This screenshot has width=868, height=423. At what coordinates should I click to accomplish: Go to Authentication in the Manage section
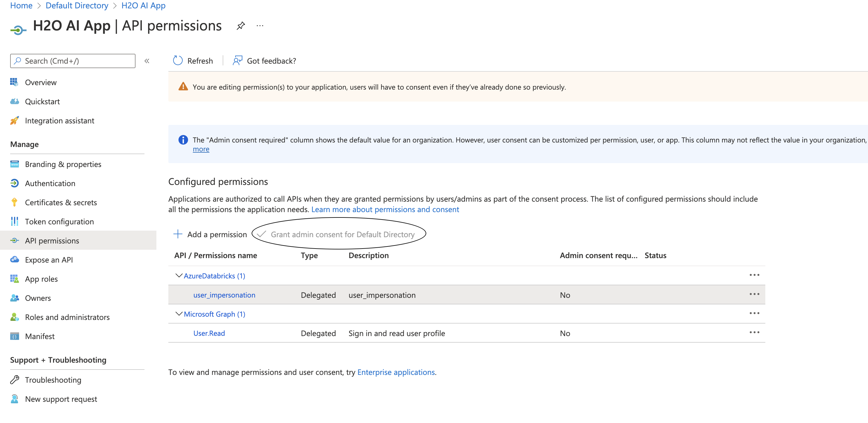tap(50, 183)
